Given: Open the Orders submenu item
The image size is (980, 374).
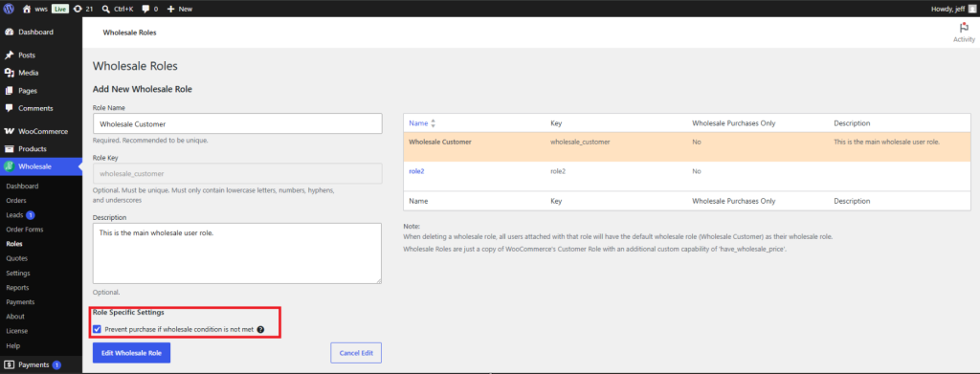Looking at the screenshot, I should click(x=16, y=201).
